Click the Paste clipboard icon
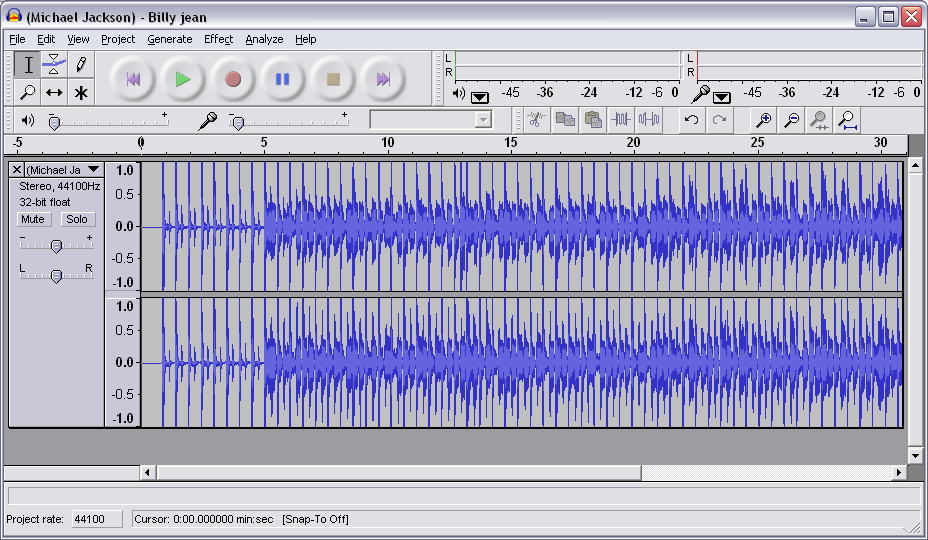Image resolution: width=928 pixels, height=540 pixels. 593,120
